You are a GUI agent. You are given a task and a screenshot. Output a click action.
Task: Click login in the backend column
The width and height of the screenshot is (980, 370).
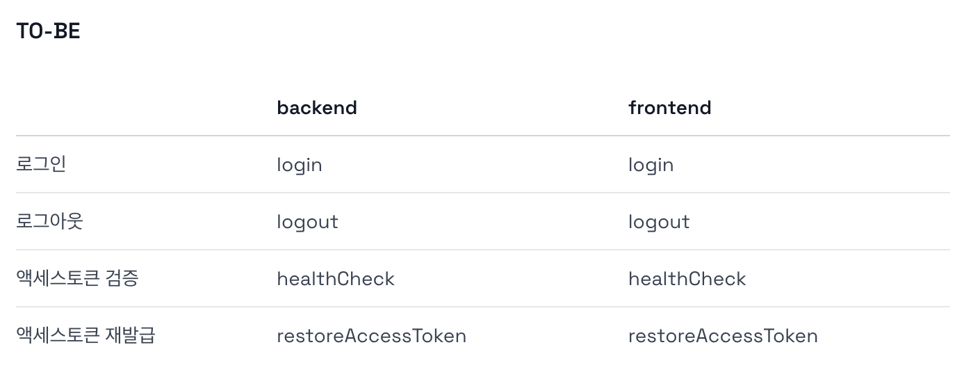pos(299,165)
